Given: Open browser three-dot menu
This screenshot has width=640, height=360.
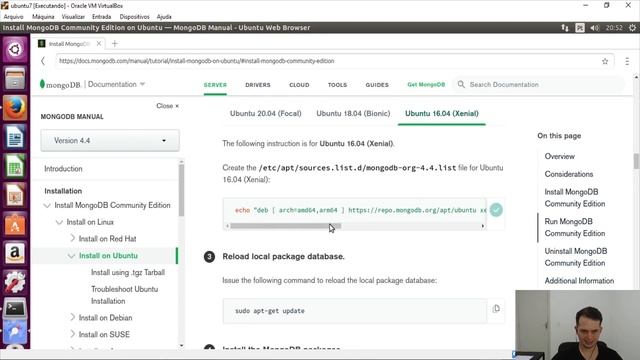Looking at the screenshot, I should click(627, 61).
